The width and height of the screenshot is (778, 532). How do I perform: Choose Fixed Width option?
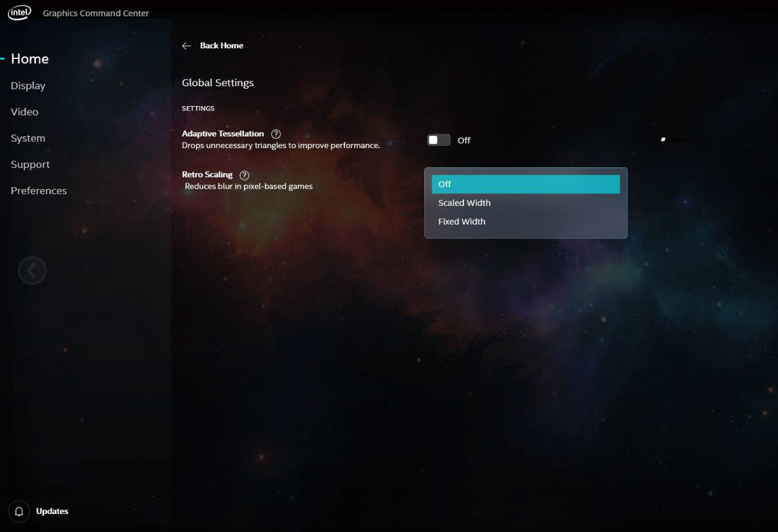[525, 221]
